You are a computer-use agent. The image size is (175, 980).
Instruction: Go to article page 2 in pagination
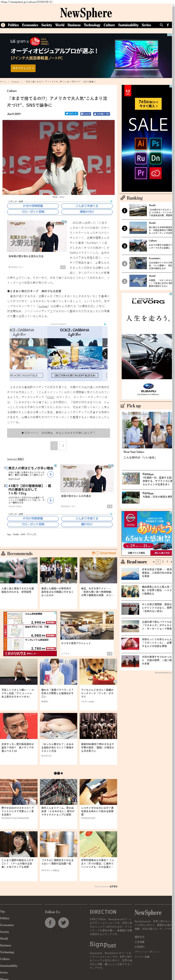[63, 446]
